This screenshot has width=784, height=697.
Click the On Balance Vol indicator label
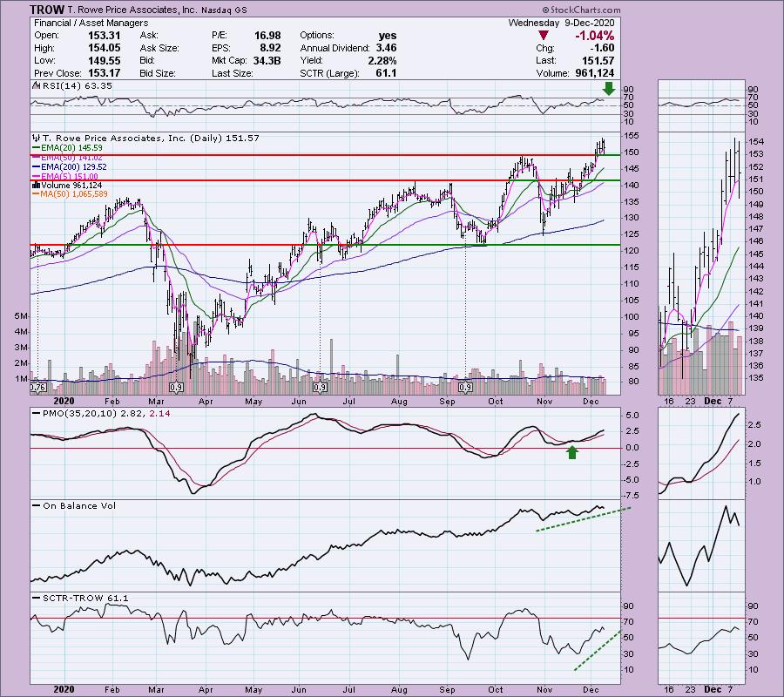(79, 505)
